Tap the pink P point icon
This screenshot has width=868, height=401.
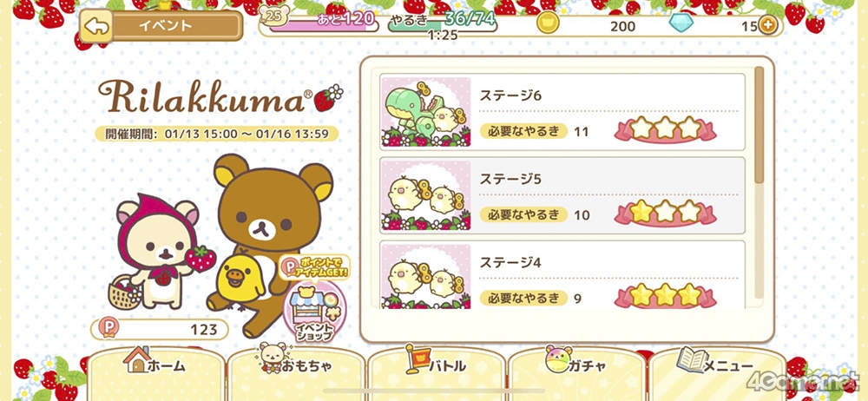point(108,328)
